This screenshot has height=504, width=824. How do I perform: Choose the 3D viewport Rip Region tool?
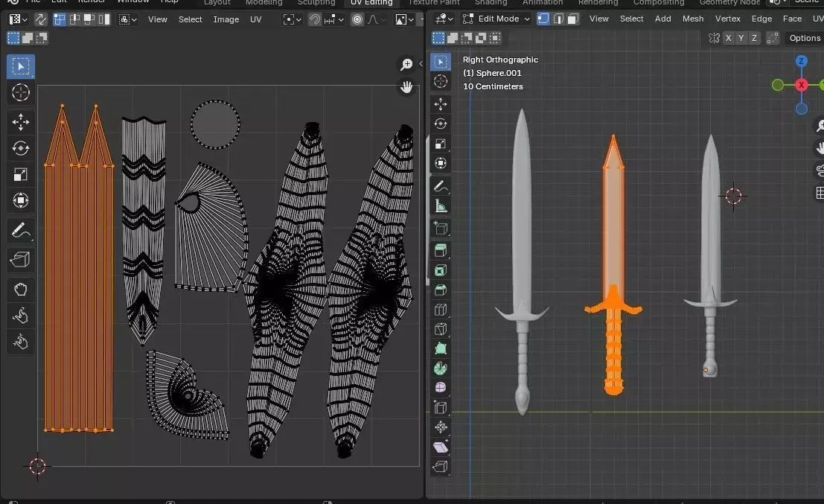pos(441,466)
